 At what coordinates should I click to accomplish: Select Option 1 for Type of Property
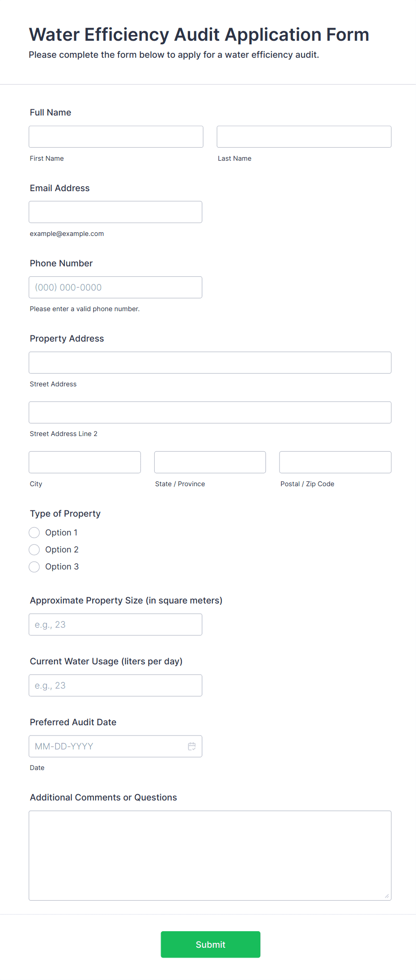click(x=34, y=532)
